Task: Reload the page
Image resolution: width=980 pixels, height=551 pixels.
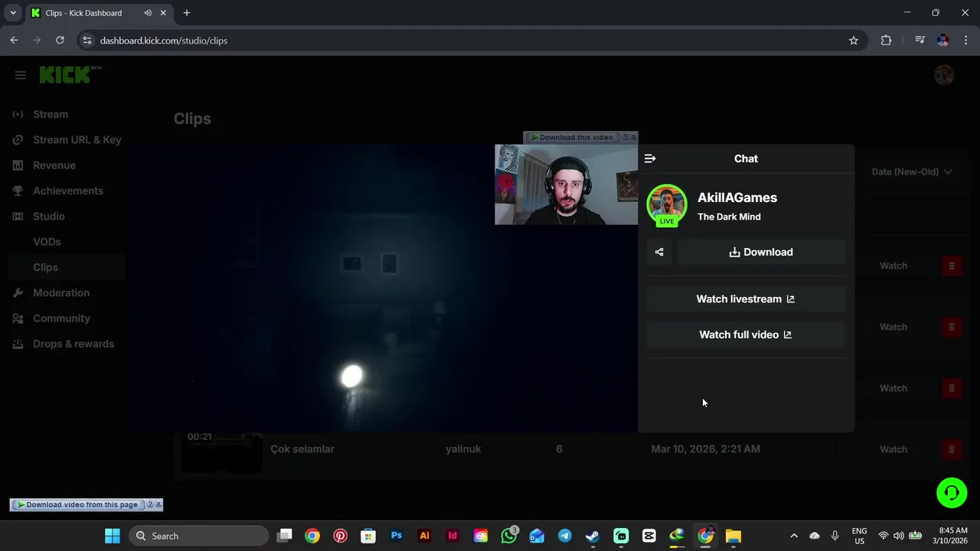Action: 60,41
